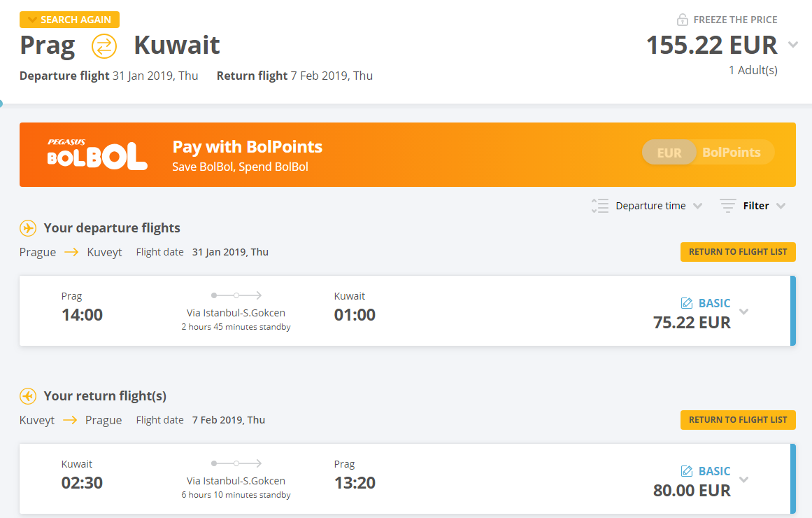Click the edit icon beside departure BASIC
Viewport: 812px width, 518px height.
point(687,303)
